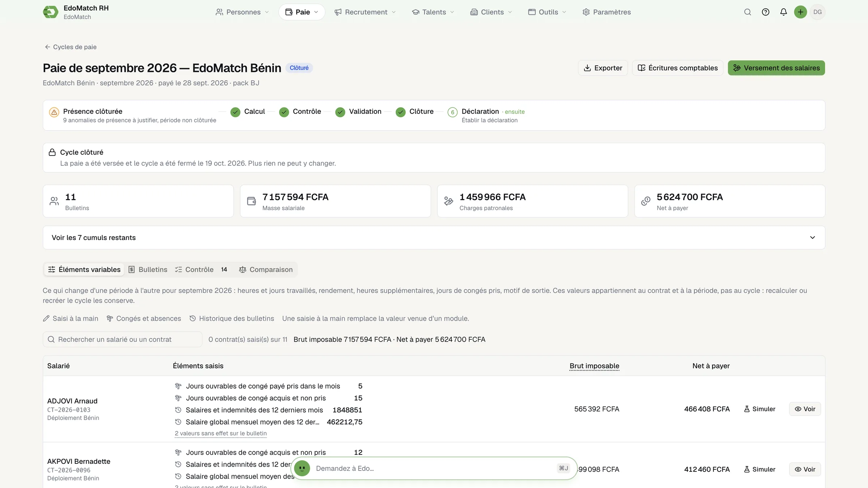This screenshot has height=488, width=868.
Task: Click the Charges patronales hand icon
Action: pyautogui.click(x=448, y=201)
